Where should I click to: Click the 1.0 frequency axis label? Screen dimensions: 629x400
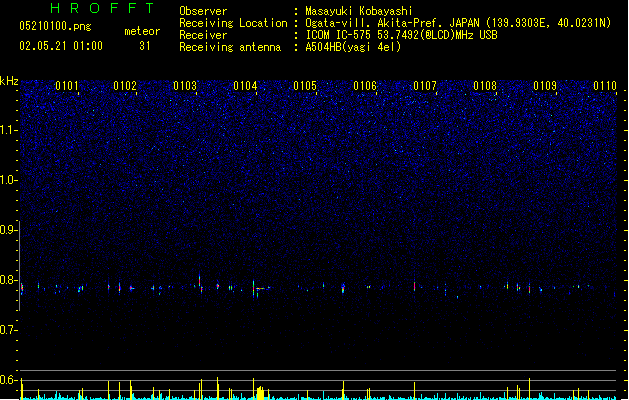point(8,180)
